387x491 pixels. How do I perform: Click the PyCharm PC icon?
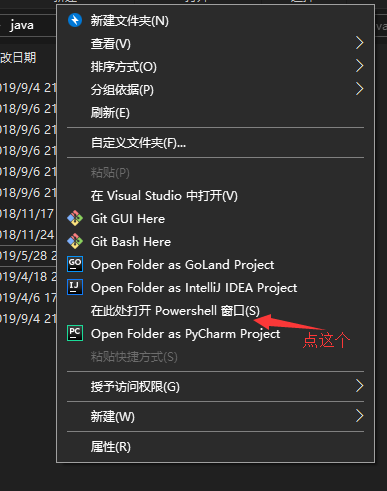pos(75,333)
